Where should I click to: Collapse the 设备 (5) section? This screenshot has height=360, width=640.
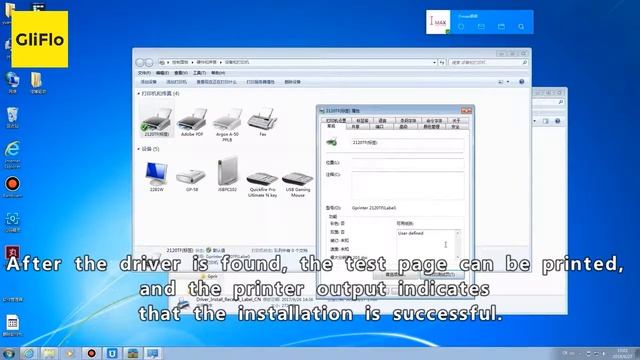(138, 149)
